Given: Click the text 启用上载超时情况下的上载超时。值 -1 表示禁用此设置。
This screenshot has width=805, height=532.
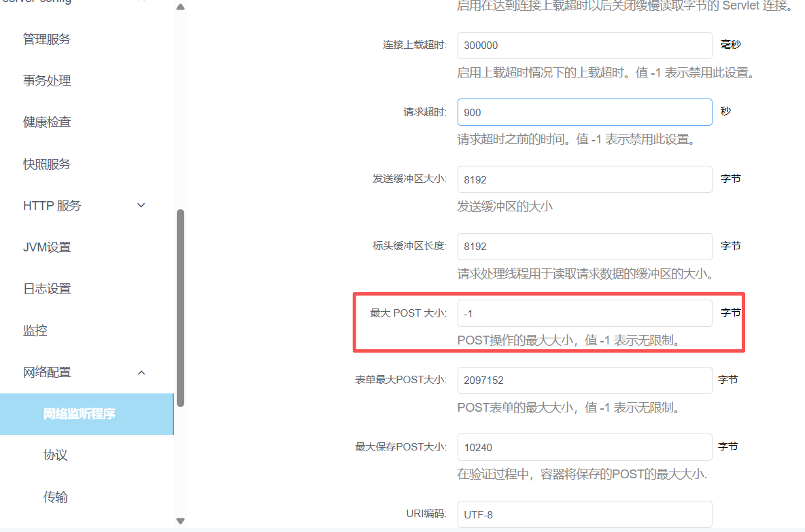Looking at the screenshot, I should (606, 73).
